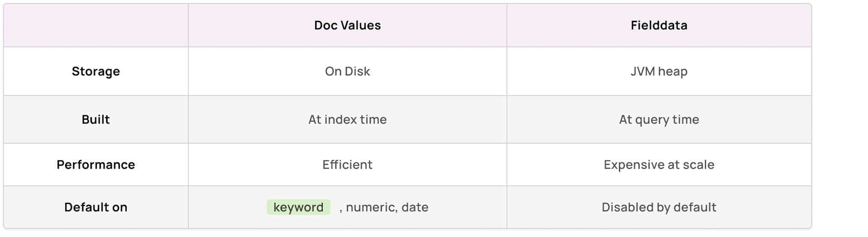The image size is (868, 237).
Task: Click the empty top-left header cell
Action: [x=96, y=25]
